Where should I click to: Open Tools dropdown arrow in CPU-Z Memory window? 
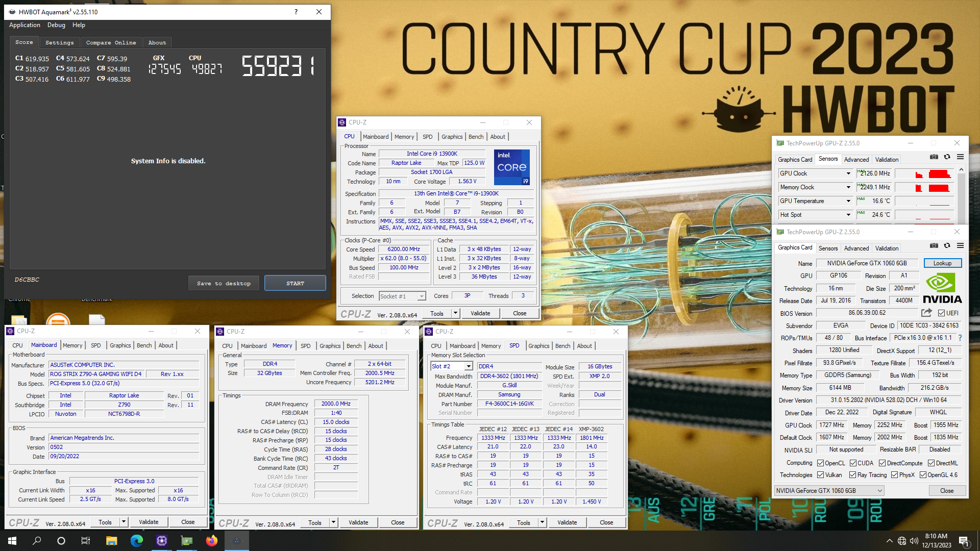333,522
